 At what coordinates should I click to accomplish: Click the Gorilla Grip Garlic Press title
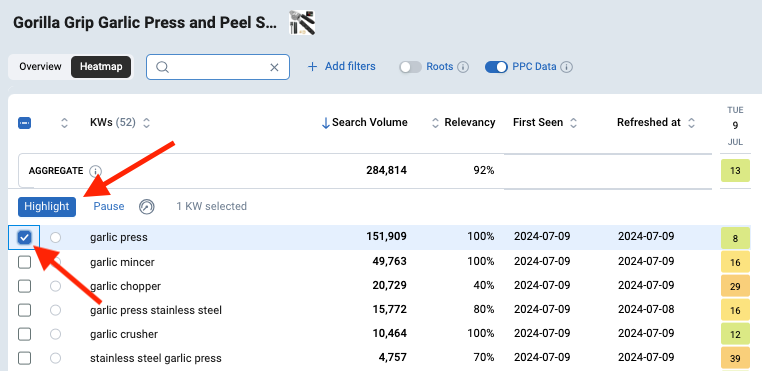145,23
